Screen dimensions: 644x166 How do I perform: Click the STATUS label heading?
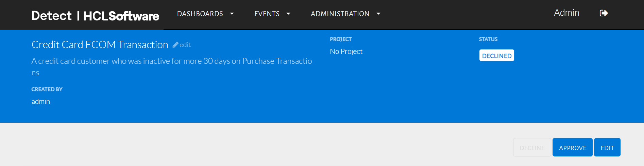488,39
